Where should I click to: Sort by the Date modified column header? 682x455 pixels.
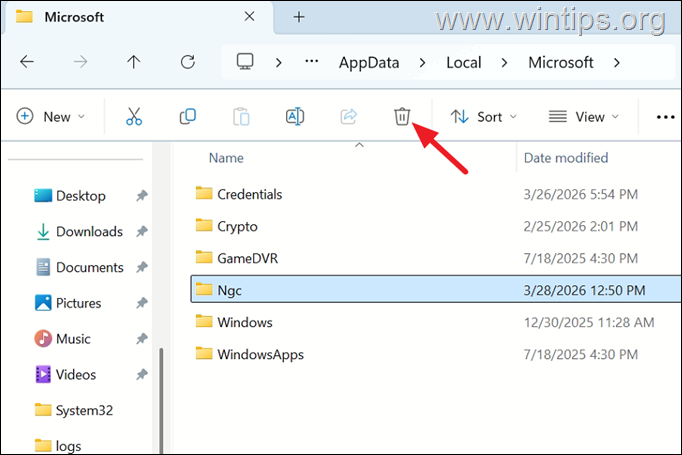(565, 158)
